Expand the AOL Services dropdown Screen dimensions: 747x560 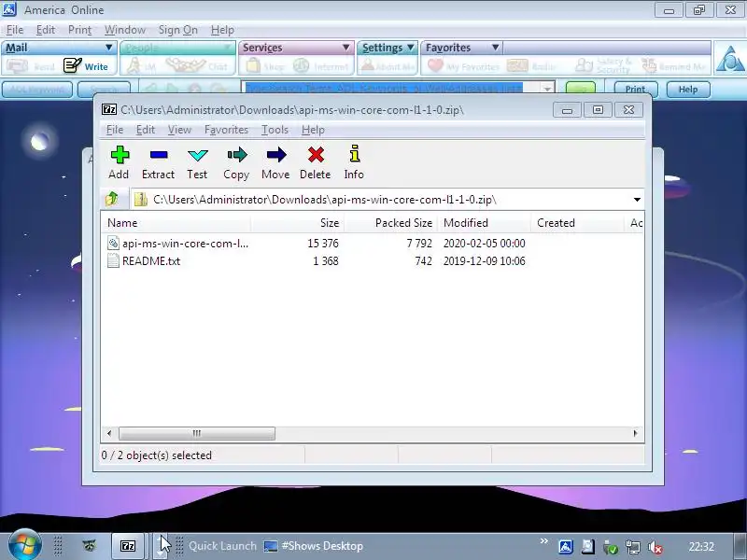click(346, 48)
